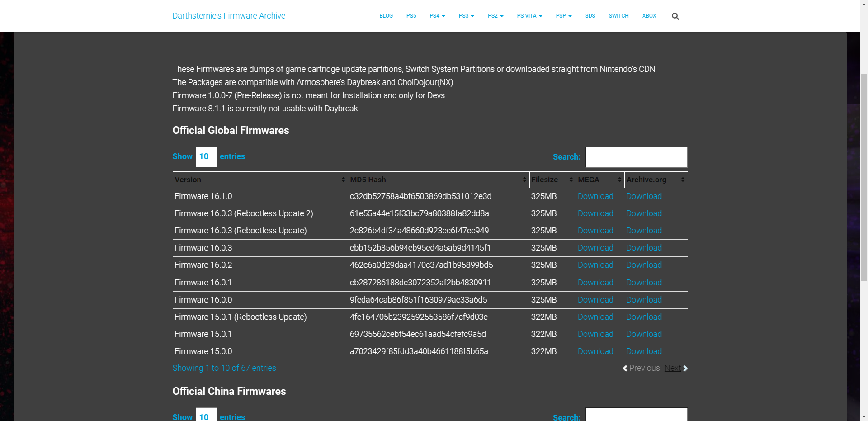The height and width of the screenshot is (421, 868).
Task: Expand the PS4 menu
Action: coord(437,16)
